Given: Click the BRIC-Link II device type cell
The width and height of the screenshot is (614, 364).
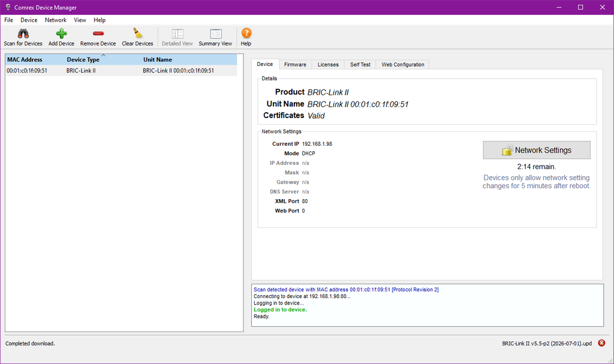Looking at the screenshot, I should point(81,71).
